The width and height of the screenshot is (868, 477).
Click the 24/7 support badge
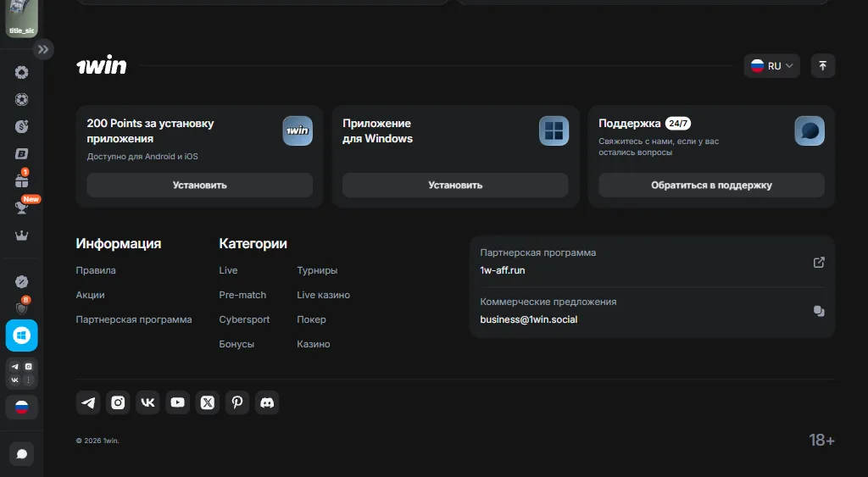click(678, 124)
